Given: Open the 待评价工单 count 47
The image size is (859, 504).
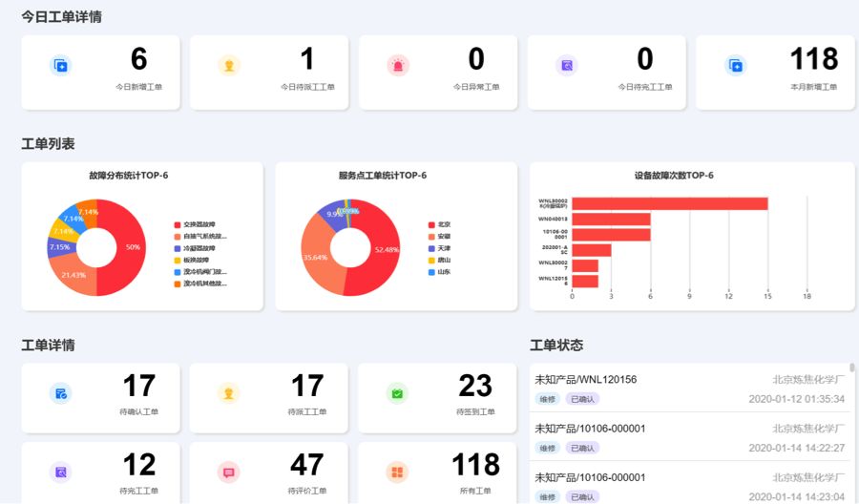Looking at the screenshot, I should click(306, 465).
